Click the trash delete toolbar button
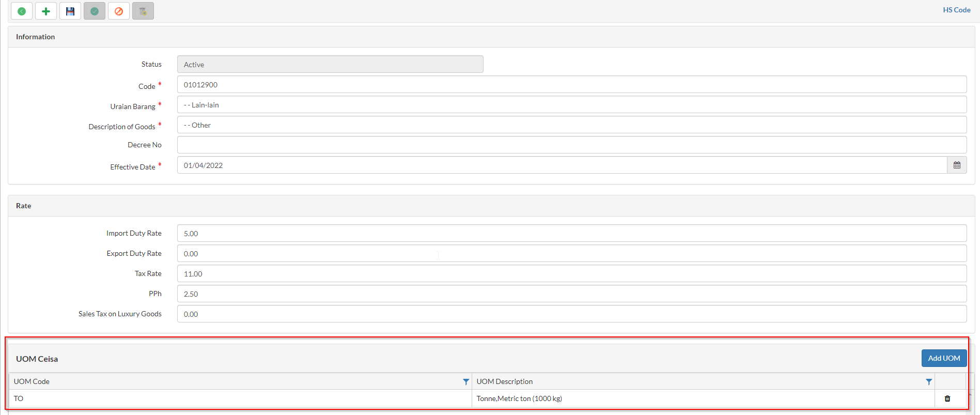The width and height of the screenshot is (980, 415). point(143,11)
